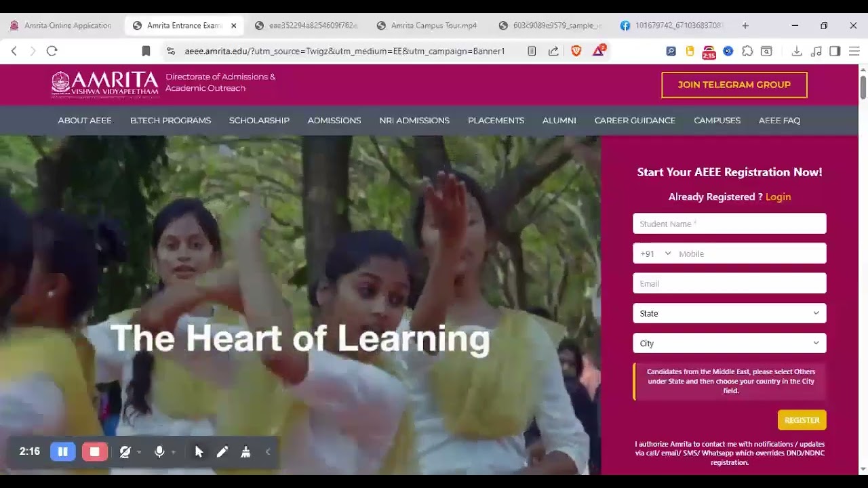Switch to the 603c9089e9579_sample tab
The height and width of the screenshot is (488, 868).
pyautogui.click(x=550, y=26)
